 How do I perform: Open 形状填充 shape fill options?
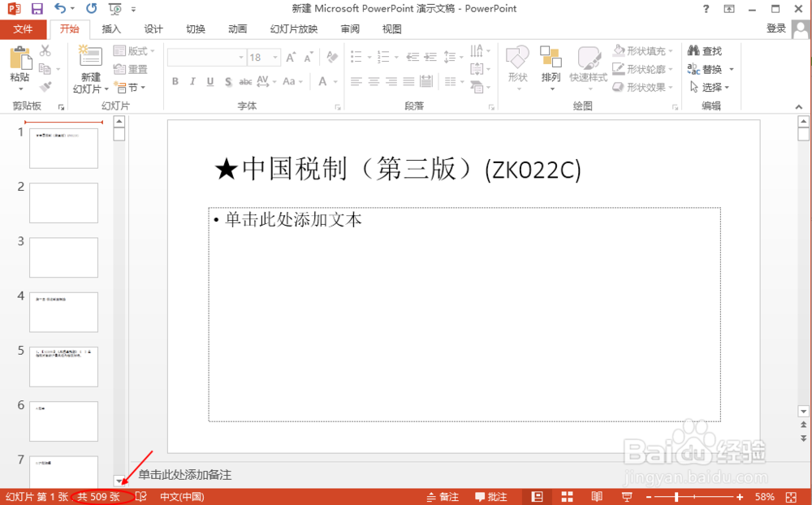642,51
